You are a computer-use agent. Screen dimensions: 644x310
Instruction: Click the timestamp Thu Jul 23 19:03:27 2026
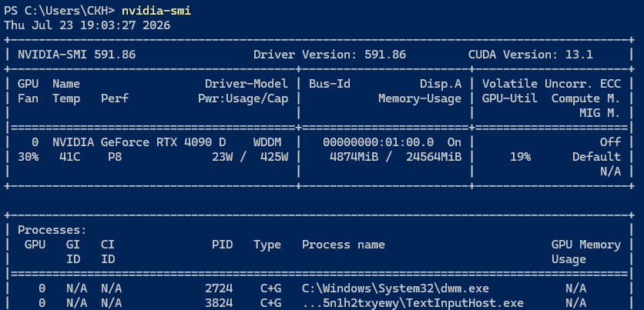tap(87, 25)
